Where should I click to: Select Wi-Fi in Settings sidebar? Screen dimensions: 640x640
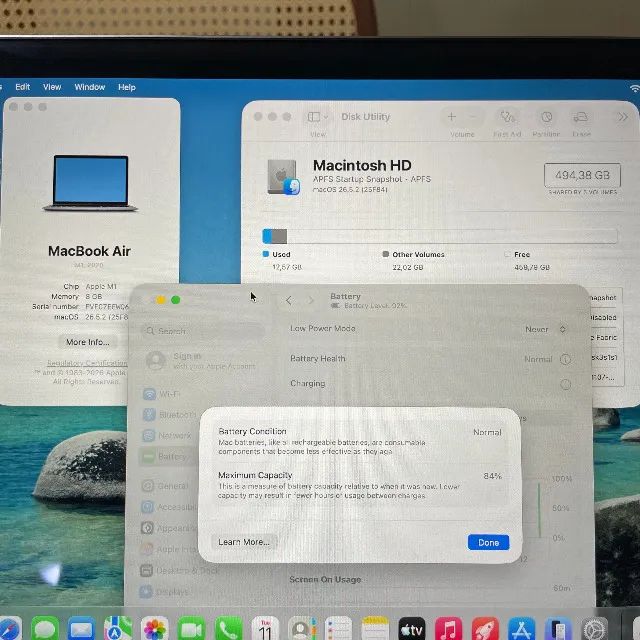[161, 394]
